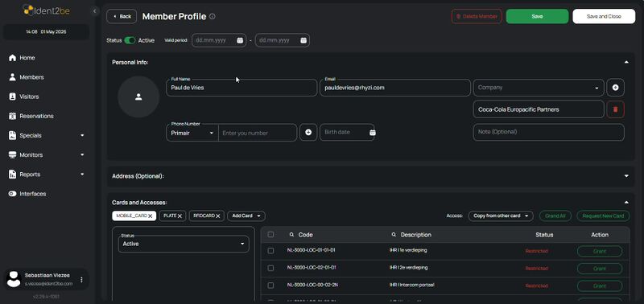Open user options menu for Sebastiaan Viezee
This screenshot has width=644, height=304.
coord(81,280)
